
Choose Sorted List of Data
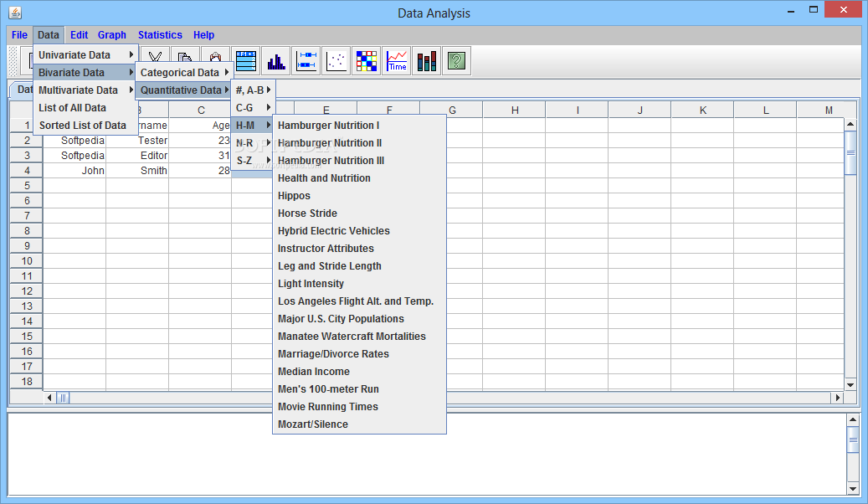coord(86,126)
